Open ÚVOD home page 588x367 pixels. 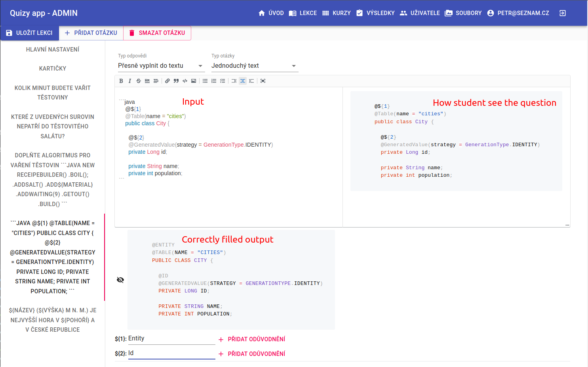point(271,13)
